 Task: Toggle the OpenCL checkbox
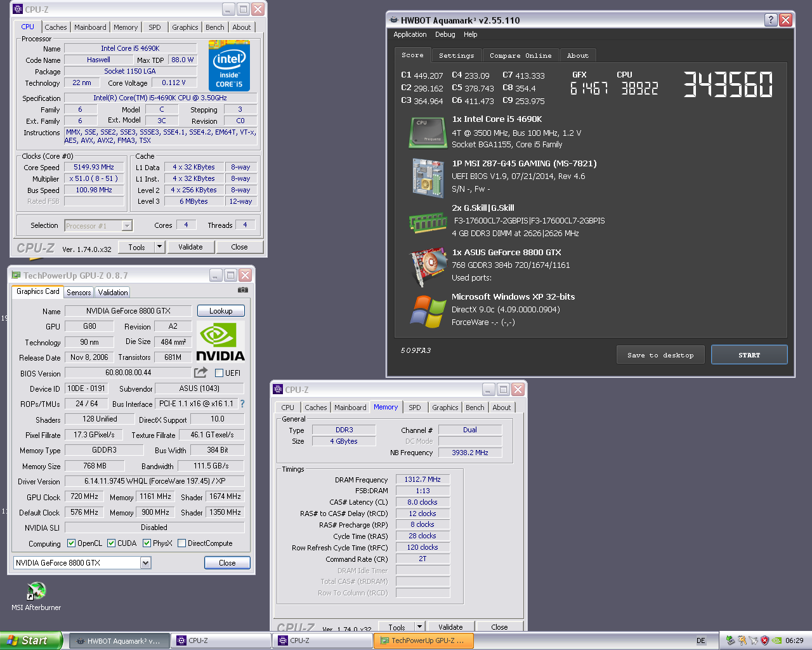tap(71, 543)
